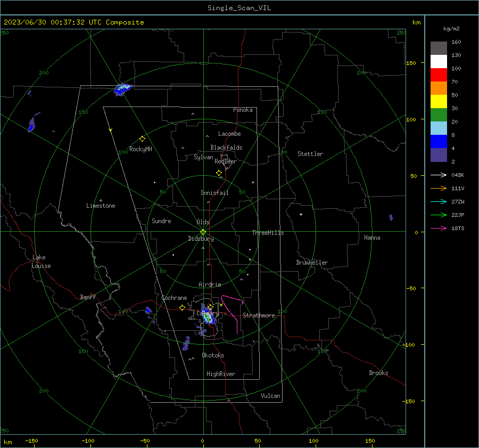Click the small echo east of Hanna

point(391,217)
